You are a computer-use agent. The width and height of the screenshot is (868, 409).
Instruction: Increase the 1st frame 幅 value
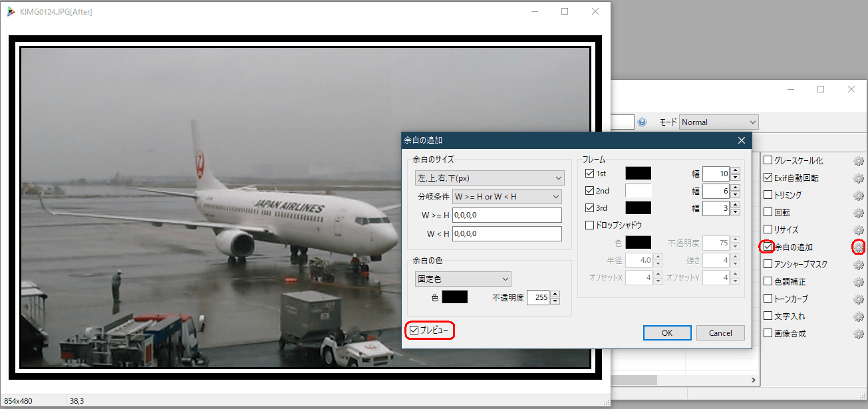pyautogui.click(x=735, y=170)
